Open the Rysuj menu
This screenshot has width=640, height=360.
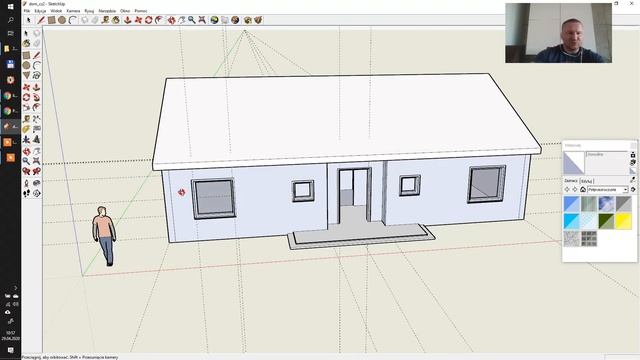89,11
